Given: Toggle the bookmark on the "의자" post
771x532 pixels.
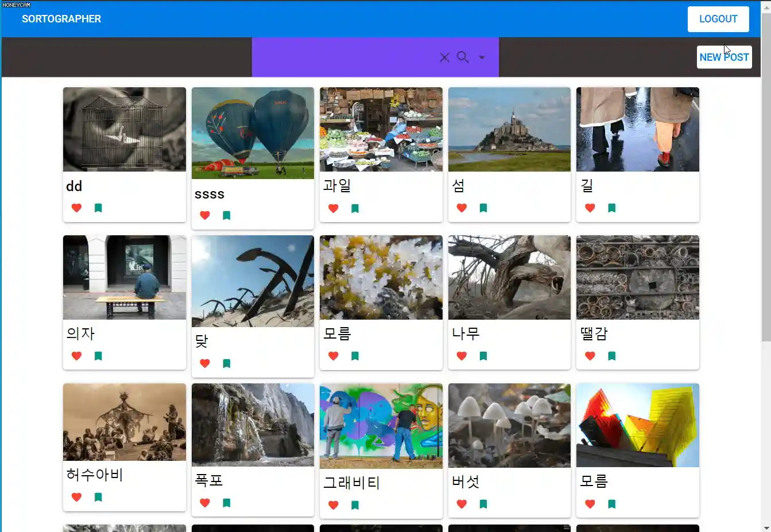Looking at the screenshot, I should [x=98, y=356].
